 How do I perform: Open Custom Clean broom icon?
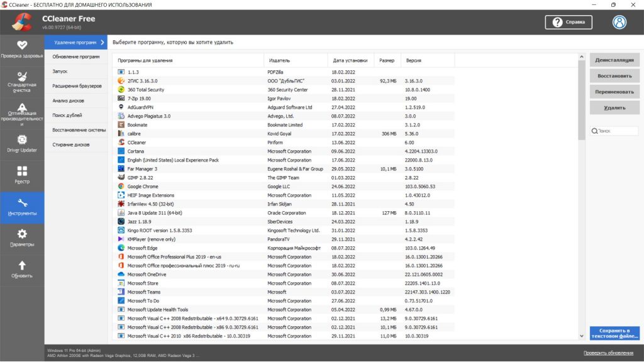pos(22,76)
